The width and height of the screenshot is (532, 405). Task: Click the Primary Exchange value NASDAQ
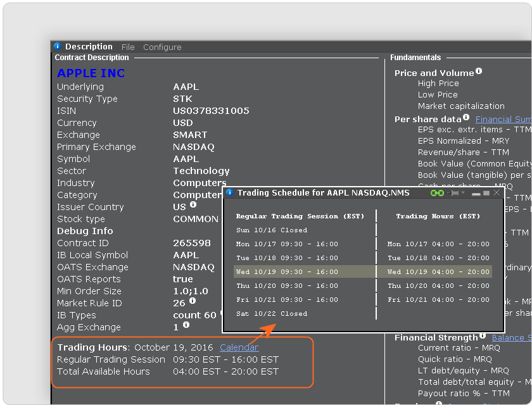(194, 147)
